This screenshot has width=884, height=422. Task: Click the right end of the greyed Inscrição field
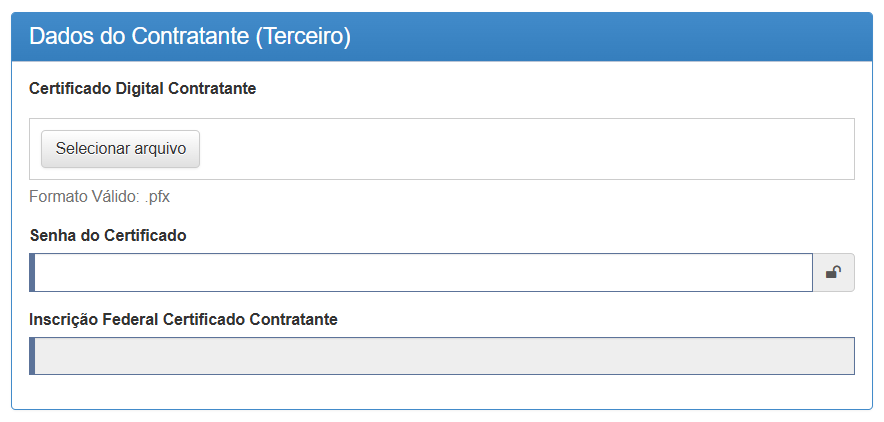pos(838,356)
